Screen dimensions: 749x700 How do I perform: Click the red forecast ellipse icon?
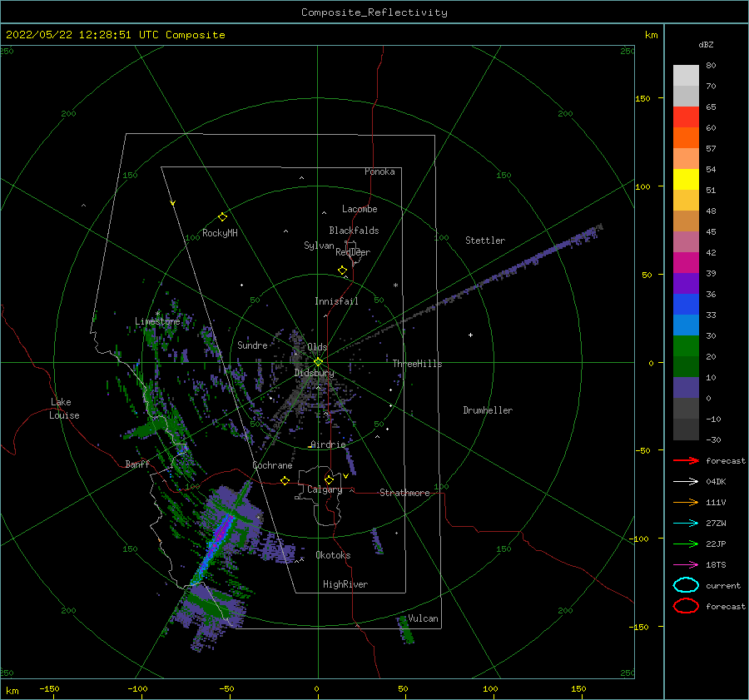pos(686,606)
